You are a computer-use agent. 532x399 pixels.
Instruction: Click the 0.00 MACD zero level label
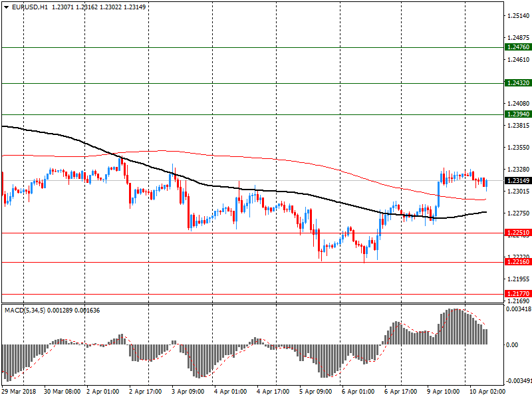point(512,344)
